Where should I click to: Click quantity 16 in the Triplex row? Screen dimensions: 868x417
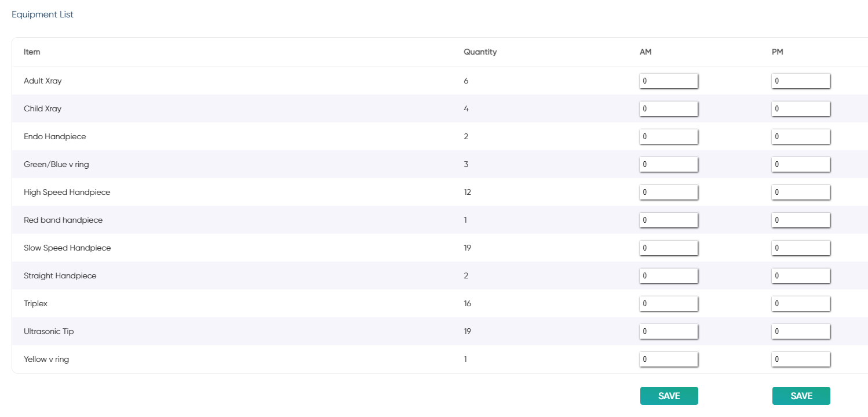click(468, 304)
